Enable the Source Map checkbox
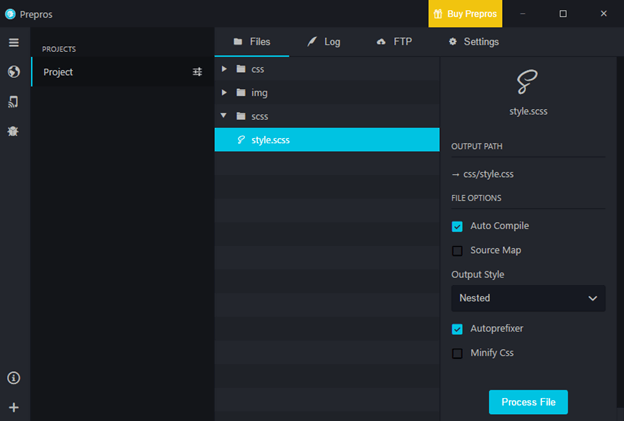The height and width of the screenshot is (421, 624). 457,251
